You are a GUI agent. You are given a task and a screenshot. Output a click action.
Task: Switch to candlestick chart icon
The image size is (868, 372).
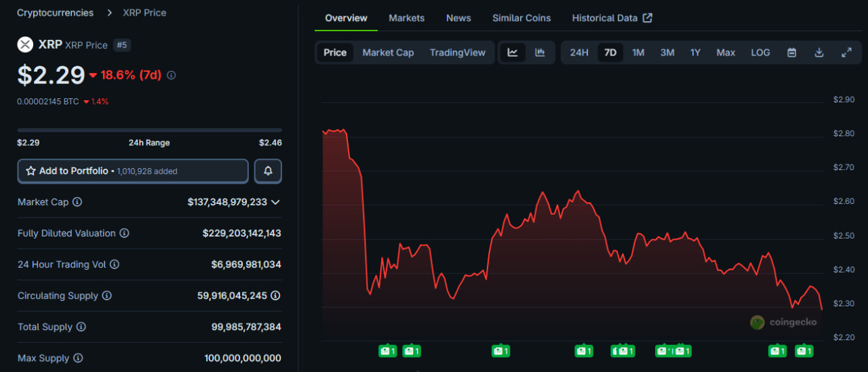pyautogui.click(x=540, y=53)
